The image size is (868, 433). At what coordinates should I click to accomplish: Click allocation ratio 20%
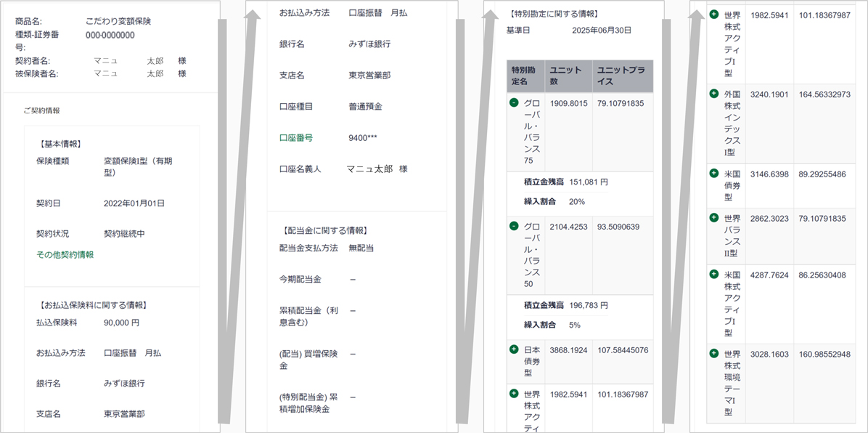[577, 202]
